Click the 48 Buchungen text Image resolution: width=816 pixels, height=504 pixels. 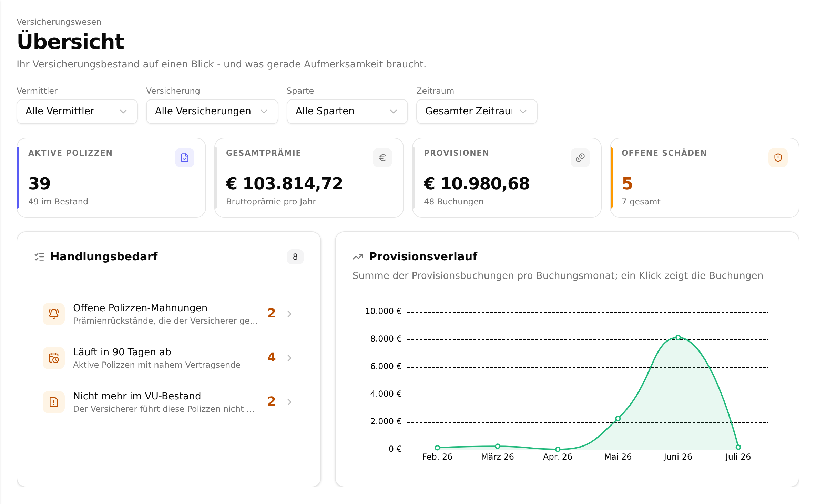(x=453, y=202)
